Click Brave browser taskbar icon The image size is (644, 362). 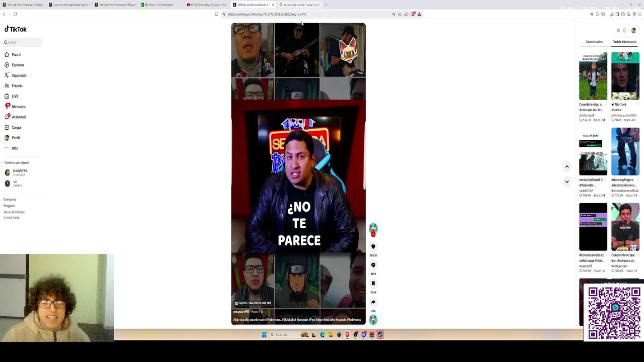click(347, 335)
